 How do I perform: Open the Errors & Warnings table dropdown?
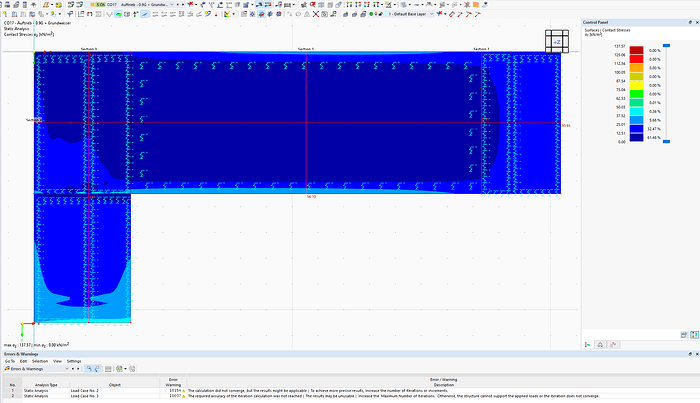click(x=67, y=369)
